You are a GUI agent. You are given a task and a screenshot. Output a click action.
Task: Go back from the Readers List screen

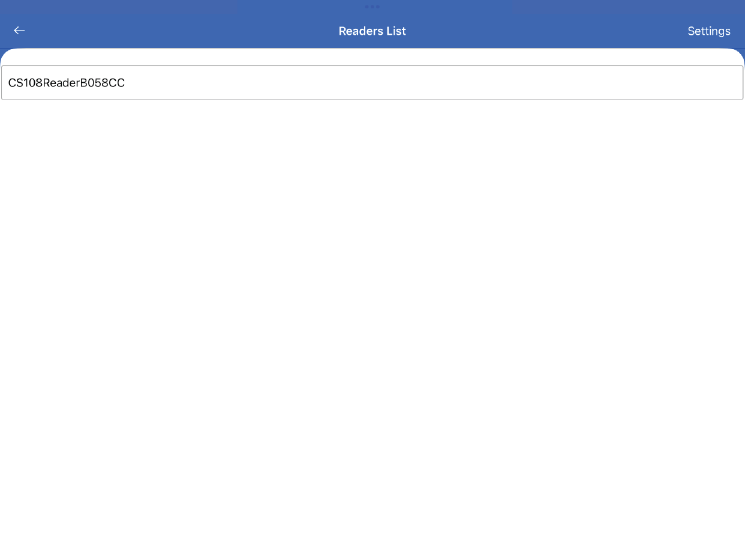point(19,31)
